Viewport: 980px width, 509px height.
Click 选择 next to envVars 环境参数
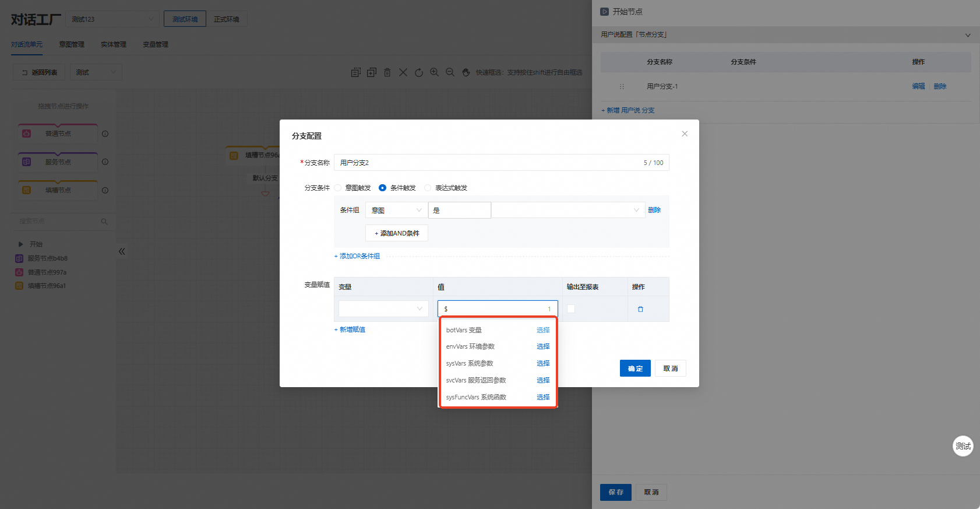(543, 346)
